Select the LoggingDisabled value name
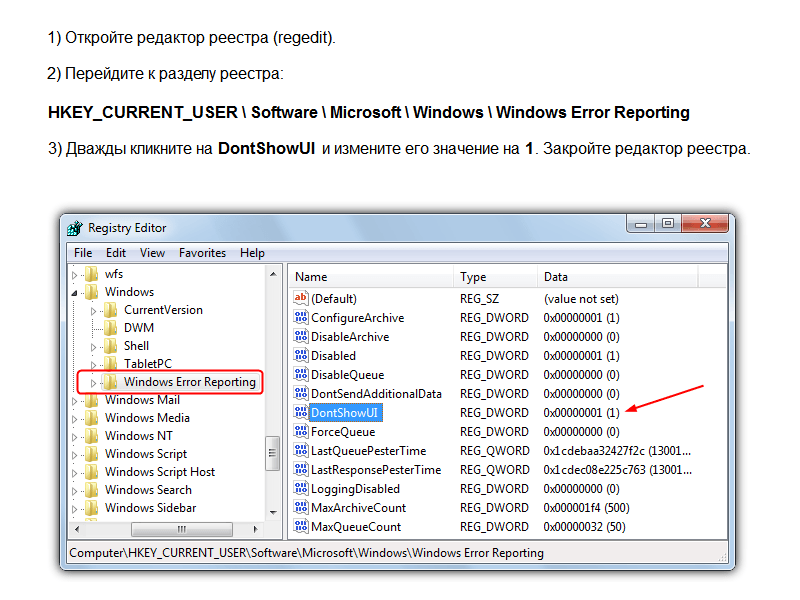 coord(356,489)
